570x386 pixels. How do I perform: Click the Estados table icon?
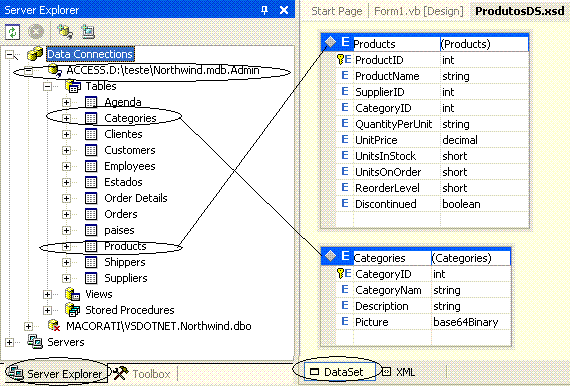tap(91, 182)
